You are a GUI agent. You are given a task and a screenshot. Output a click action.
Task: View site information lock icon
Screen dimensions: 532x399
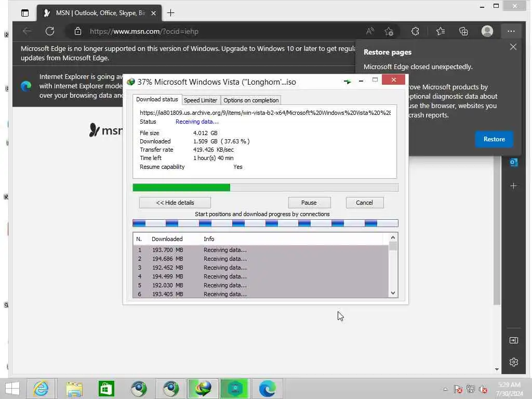click(78, 31)
